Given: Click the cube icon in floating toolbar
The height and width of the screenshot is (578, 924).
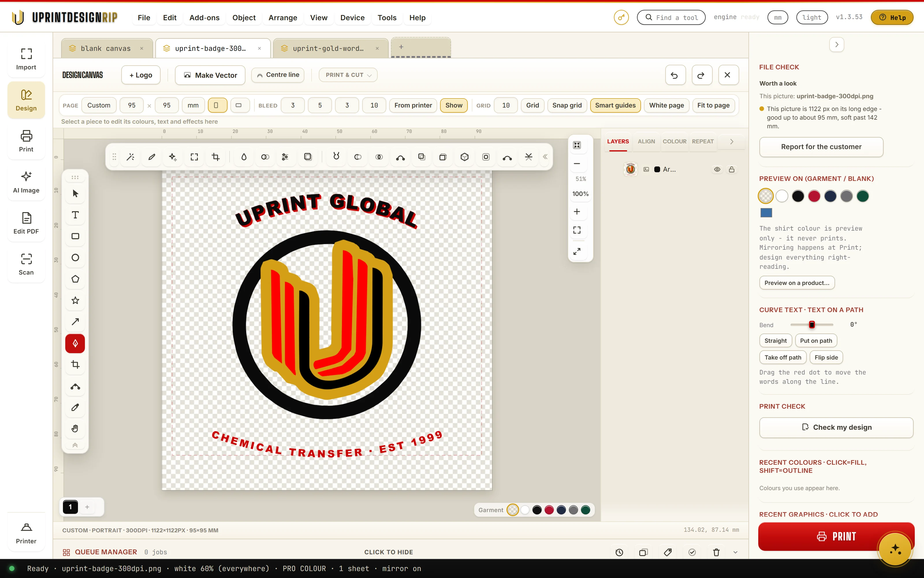Looking at the screenshot, I should pos(464,157).
